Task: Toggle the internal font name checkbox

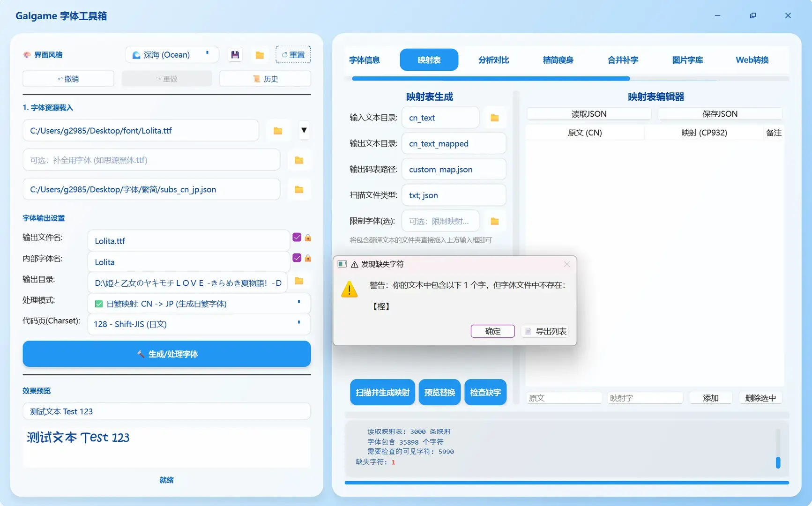Action: pos(297,258)
